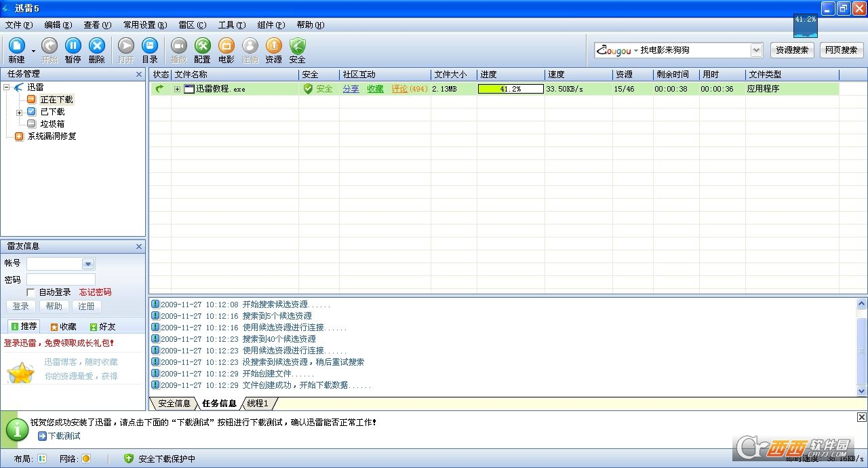868x468 pixels.
Task: Sort by the 文件名称 column header
Action: [235, 75]
